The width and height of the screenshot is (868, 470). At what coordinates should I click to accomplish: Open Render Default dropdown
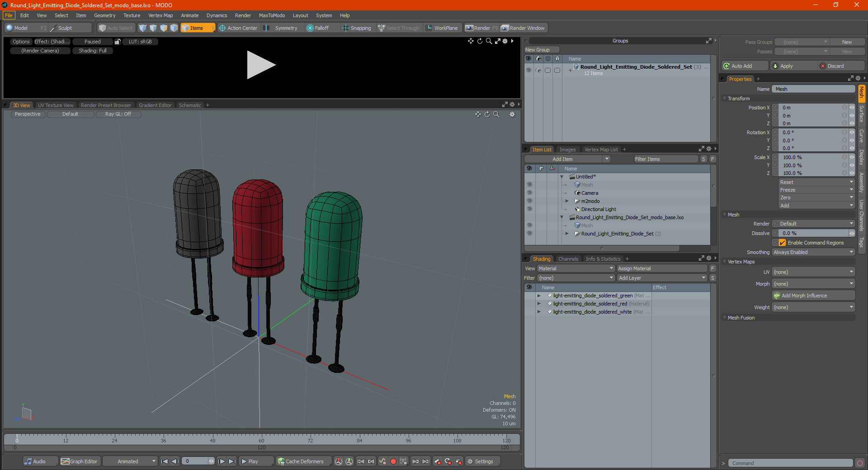tap(813, 224)
